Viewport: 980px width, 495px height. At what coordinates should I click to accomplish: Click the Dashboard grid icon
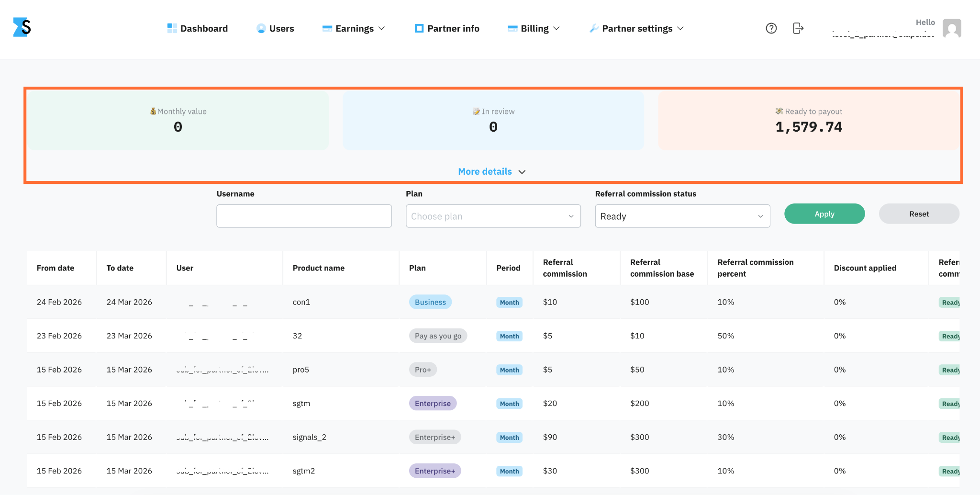pyautogui.click(x=172, y=28)
